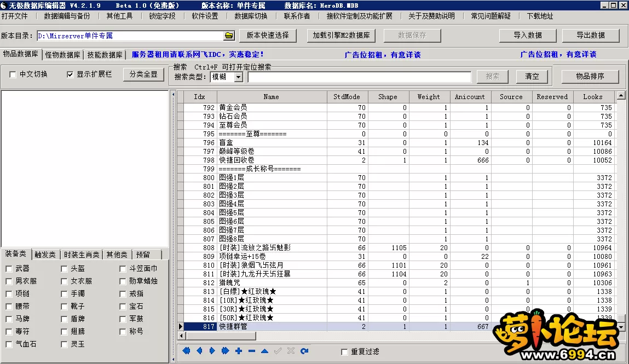Go to first record in navigator
The width and height of the screenshot is (629, 364).
(186, 351)
